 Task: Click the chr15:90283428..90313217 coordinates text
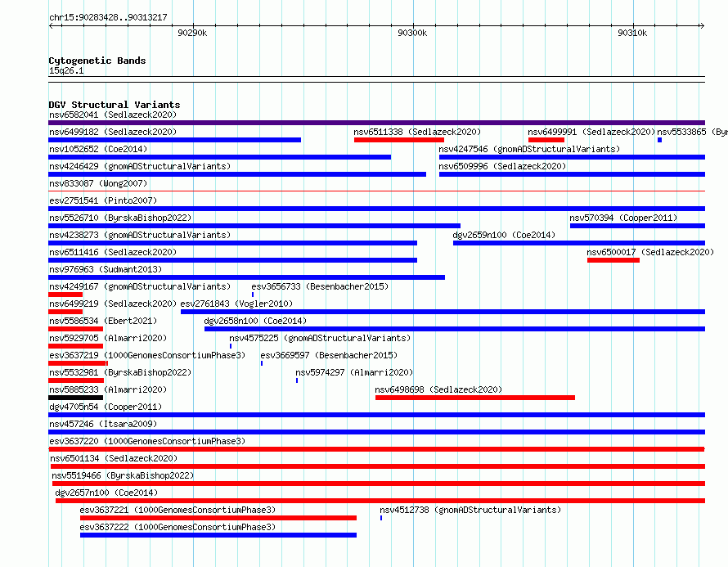pos(108,18)
